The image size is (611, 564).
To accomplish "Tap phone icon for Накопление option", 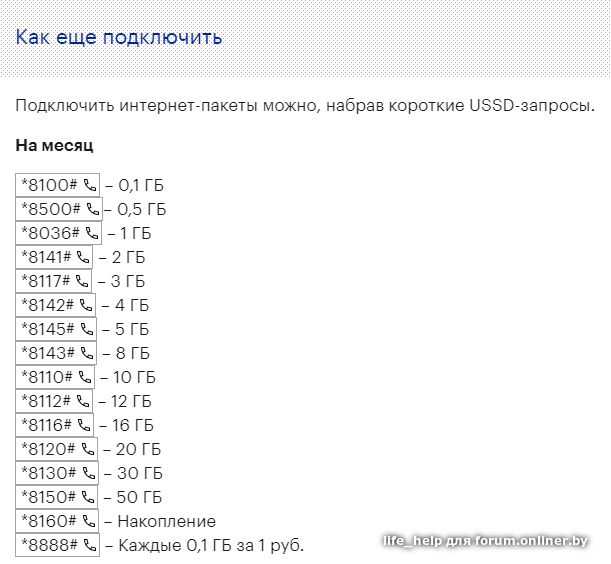I will (89, 521).
